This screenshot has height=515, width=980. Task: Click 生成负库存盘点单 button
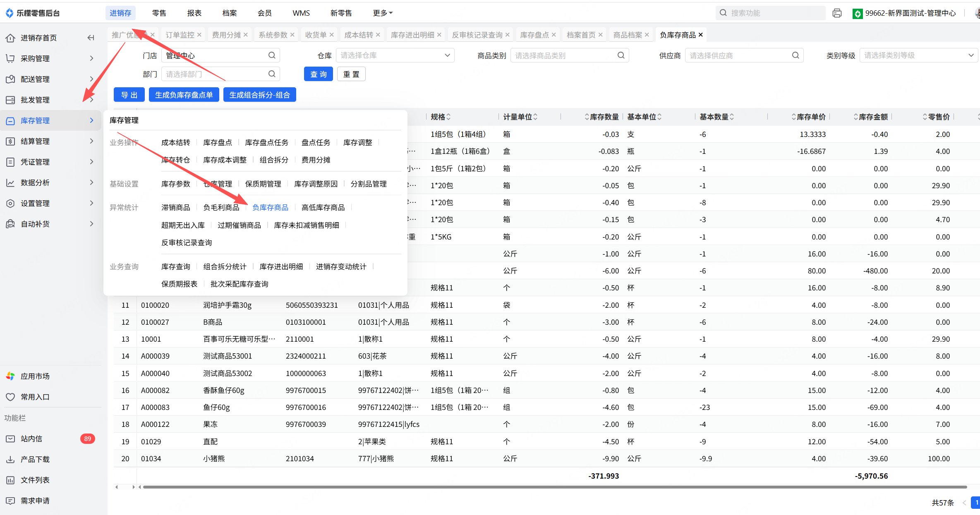point(184,95)
